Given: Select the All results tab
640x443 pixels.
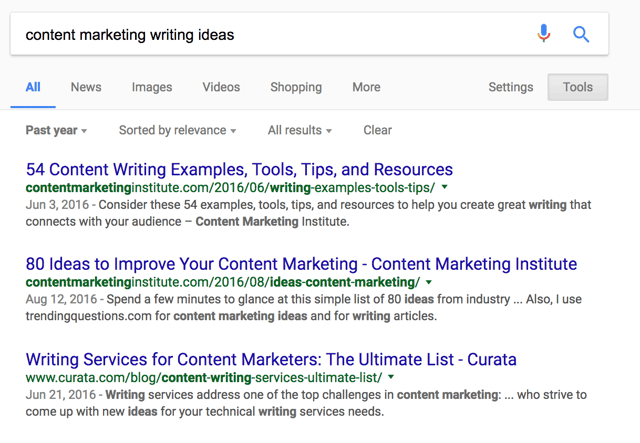Looking at the screenshot, I should click(x=33, y=87).
